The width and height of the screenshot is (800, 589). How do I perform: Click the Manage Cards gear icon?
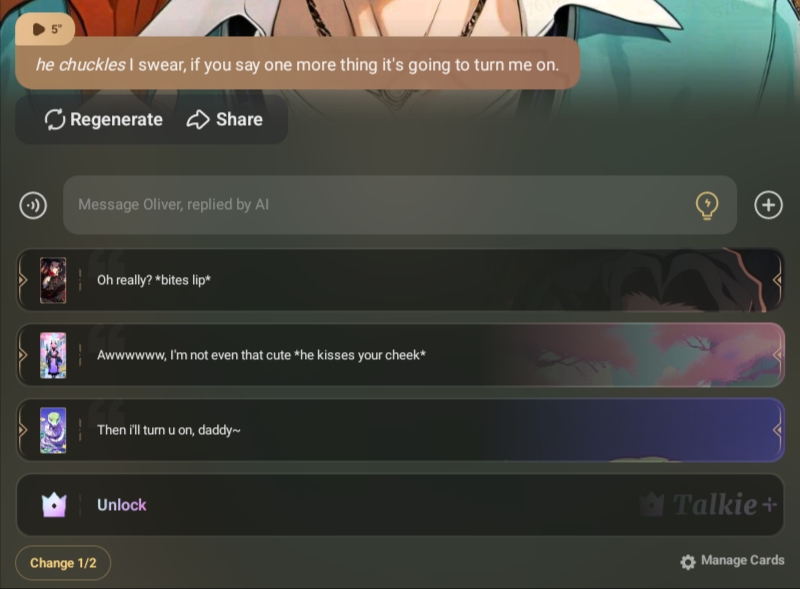point(688,562)
